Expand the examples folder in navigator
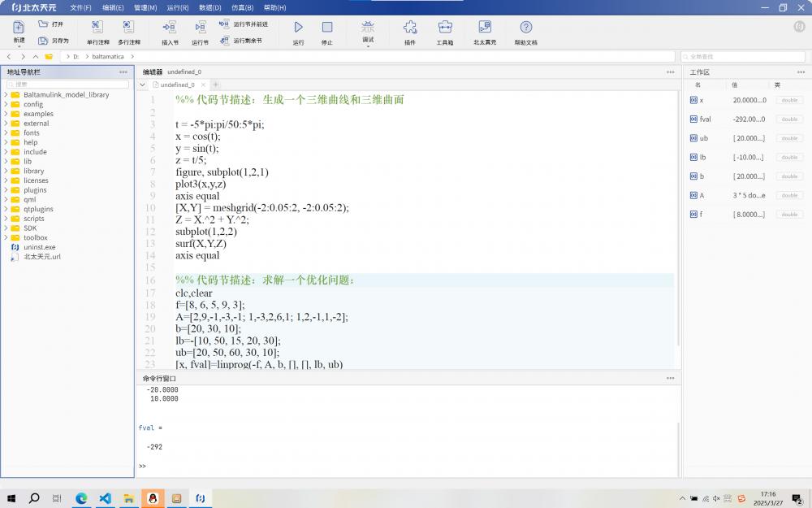The height and width of the screenshot is (508, 812). point(6,114)
